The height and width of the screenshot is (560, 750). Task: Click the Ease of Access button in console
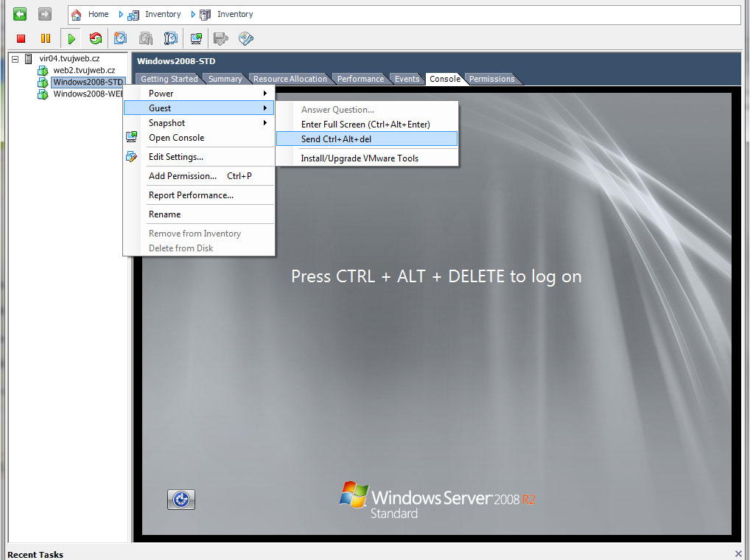pyautogui.click(x=181, y=500)
